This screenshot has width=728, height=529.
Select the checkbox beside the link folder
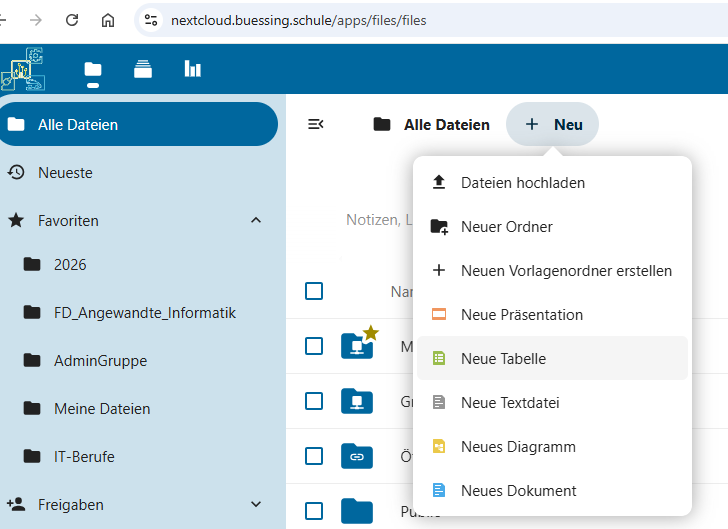click(314, 456)
